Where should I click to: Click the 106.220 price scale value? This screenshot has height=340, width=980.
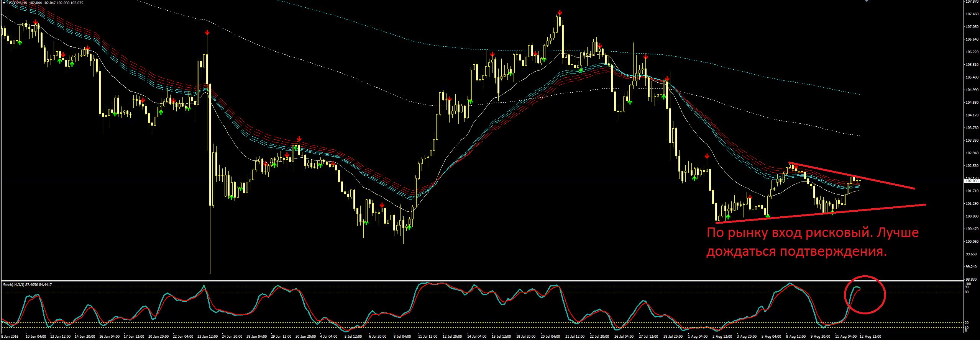pos(972,52)
